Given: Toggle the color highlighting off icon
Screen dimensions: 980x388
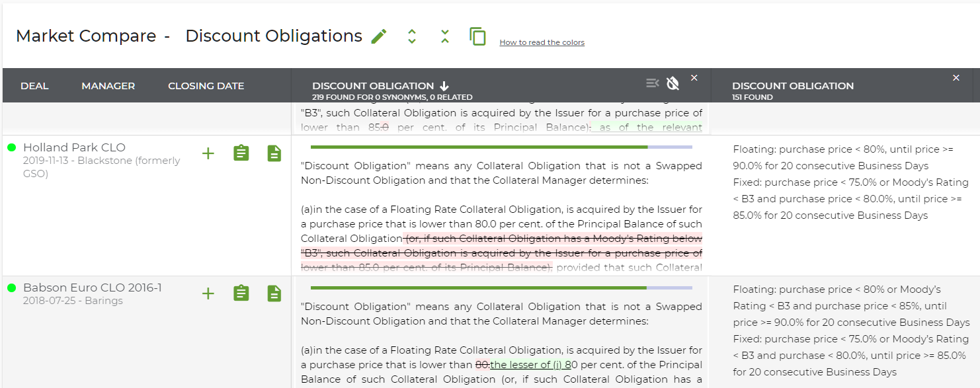Looking at the screenshot, I should (673, 83).
